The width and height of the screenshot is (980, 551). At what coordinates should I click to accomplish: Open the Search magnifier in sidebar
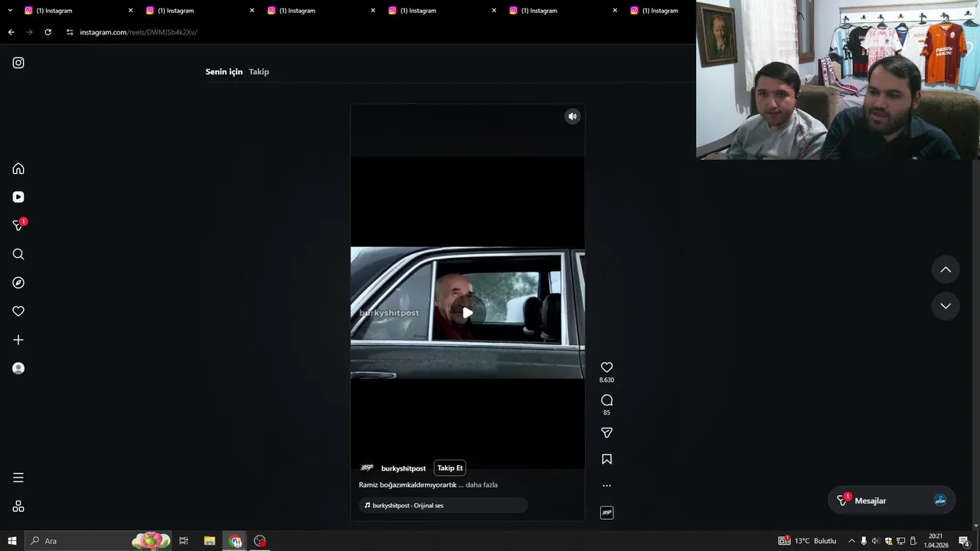click(x=18, y=254)
